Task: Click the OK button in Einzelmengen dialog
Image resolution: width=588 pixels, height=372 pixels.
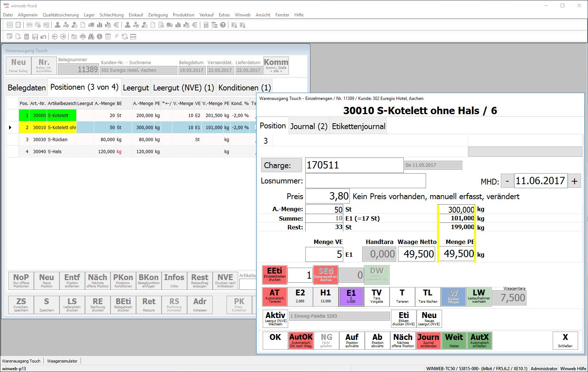Action: (x=275, y=341)
